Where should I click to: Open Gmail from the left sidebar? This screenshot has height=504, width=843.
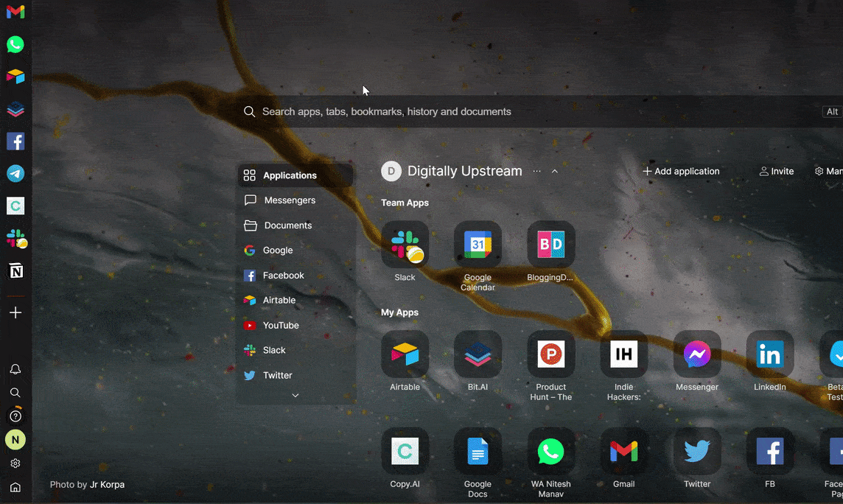[15, 11]
